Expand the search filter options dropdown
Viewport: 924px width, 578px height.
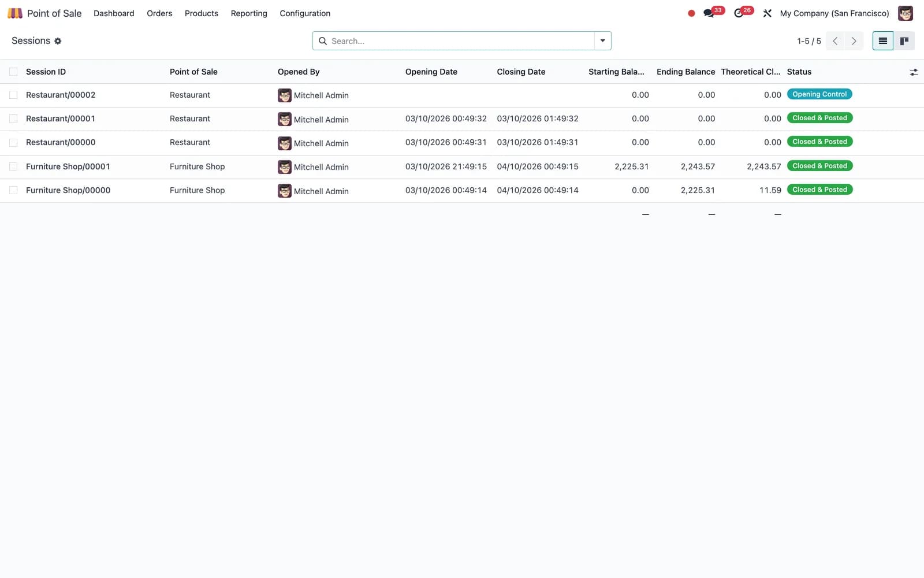(x=602, y=41)
